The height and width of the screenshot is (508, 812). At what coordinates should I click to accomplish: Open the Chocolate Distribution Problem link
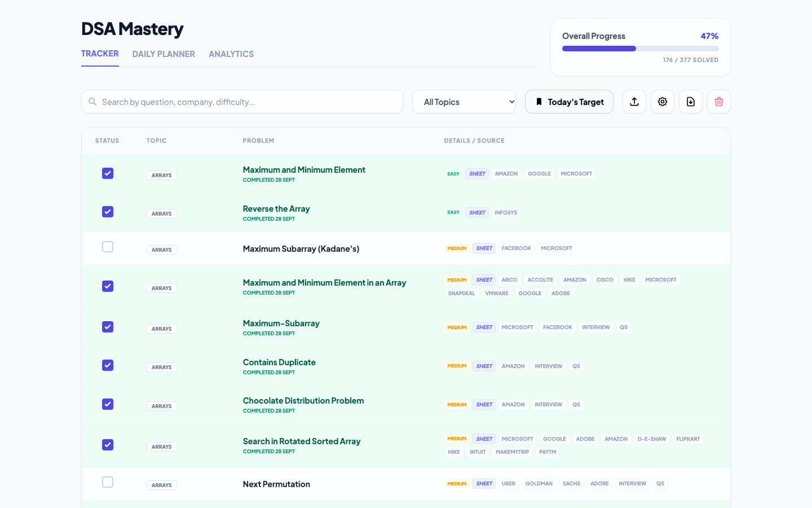(x=303, y=401)
